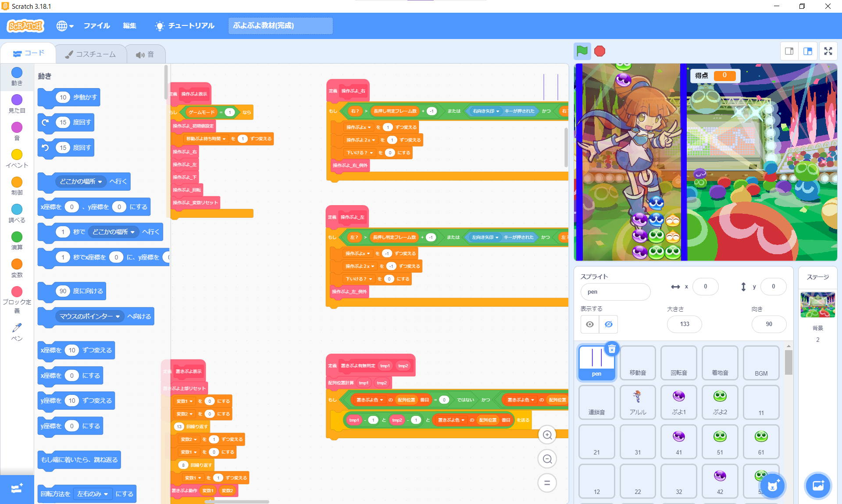Open 左向き矢印 key dropdown in script
The width and height of the screenshot is (842, 504).
485,238
